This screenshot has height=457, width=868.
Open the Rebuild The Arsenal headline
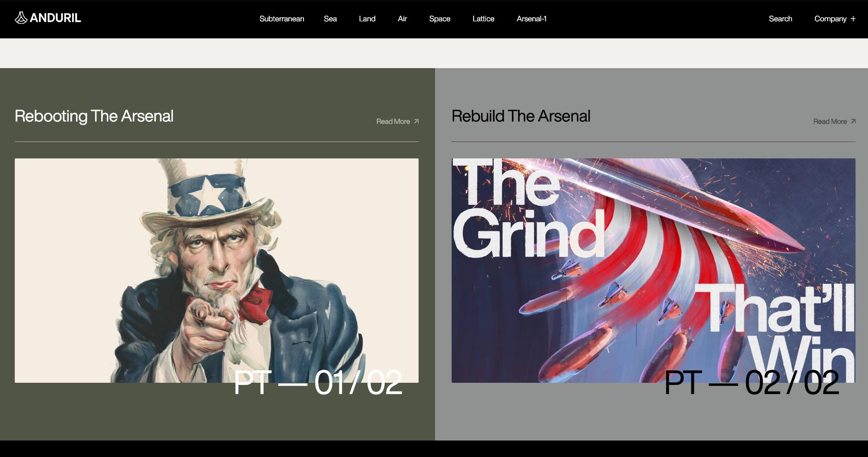(x=521, y=116)
